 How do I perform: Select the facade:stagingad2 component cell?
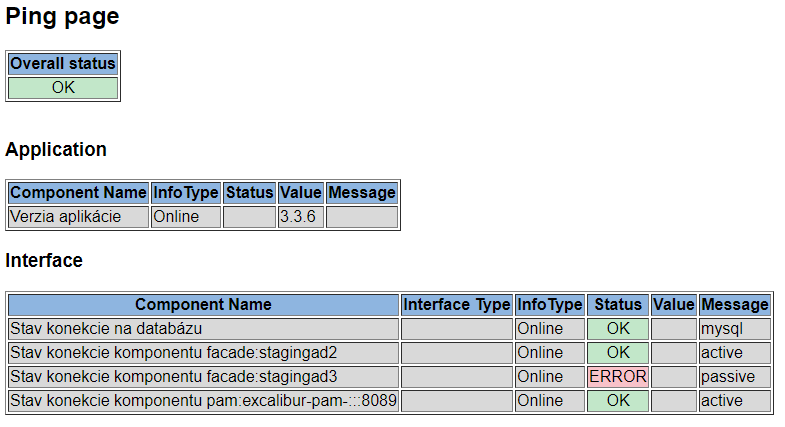203,353
